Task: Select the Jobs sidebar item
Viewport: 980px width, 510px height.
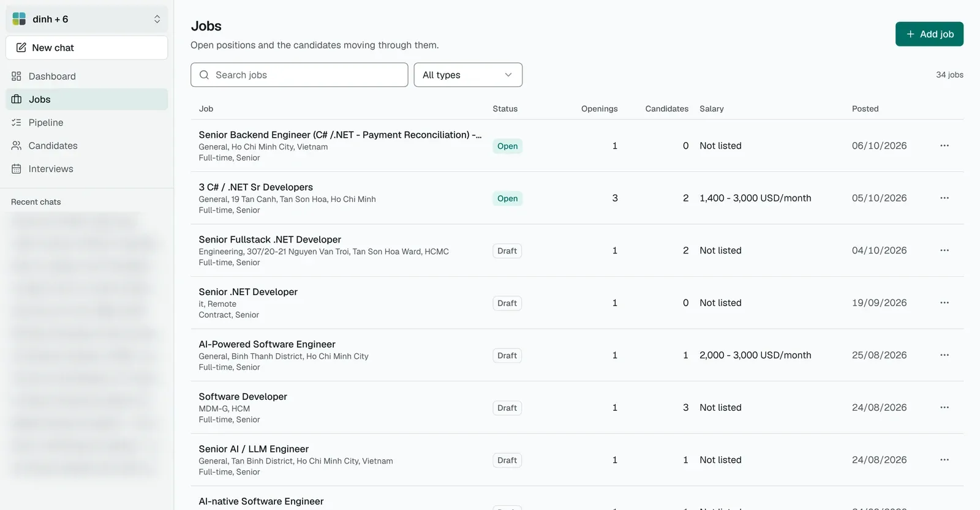Action: pos(87,99)
